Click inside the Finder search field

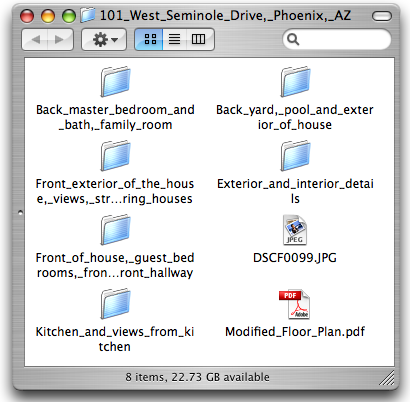337,39
